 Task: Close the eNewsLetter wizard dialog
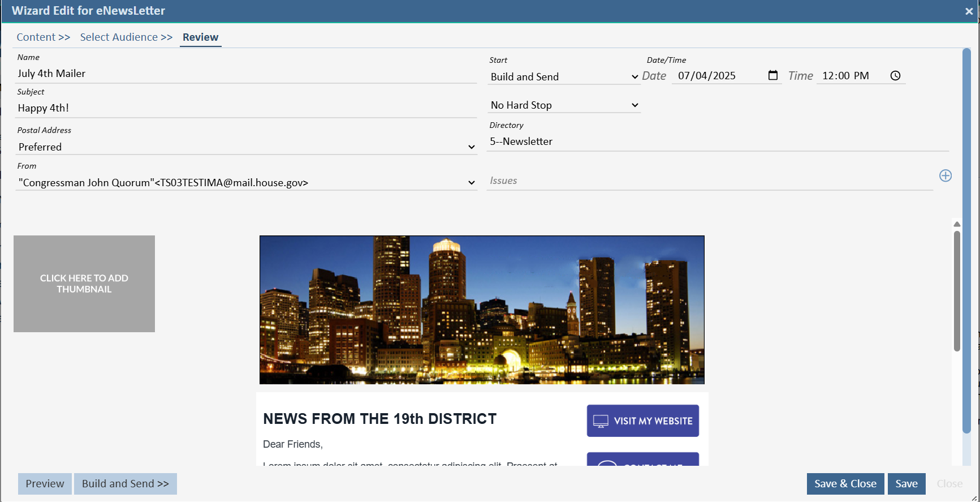tap(969, 11)
